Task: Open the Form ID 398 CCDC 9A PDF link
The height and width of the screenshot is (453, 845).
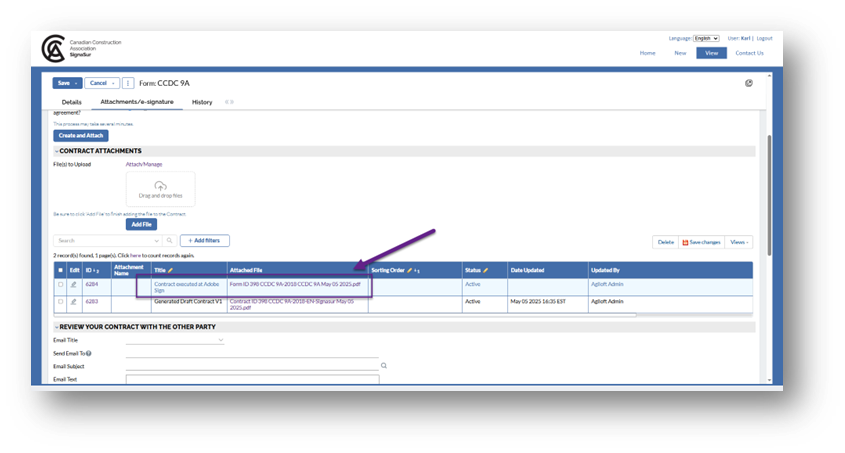Action: click(295, 284)
